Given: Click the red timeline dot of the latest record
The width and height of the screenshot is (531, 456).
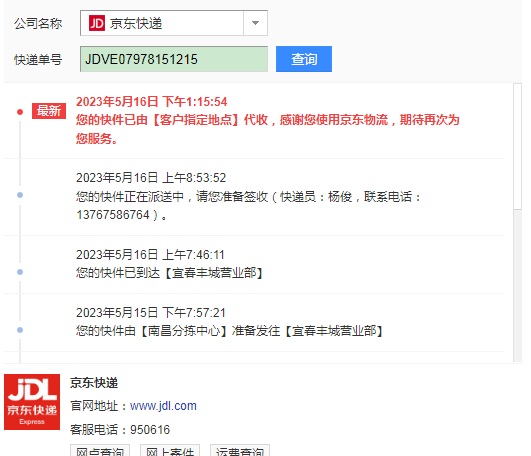Looking at the screenshot, I should [20, 112].
